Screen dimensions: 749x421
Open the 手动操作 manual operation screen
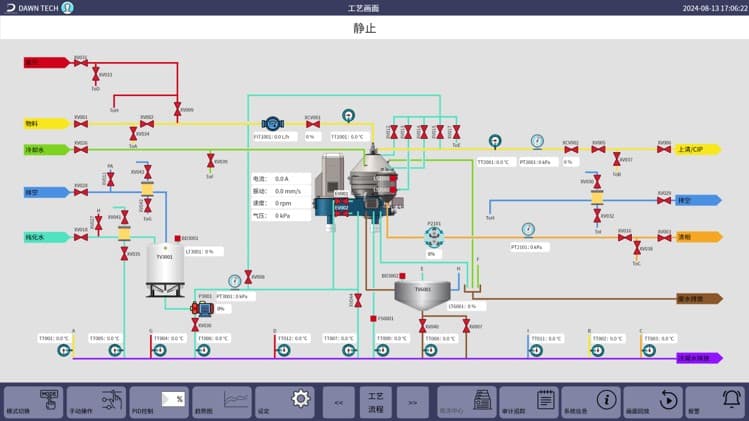click(x=96, y=402)
